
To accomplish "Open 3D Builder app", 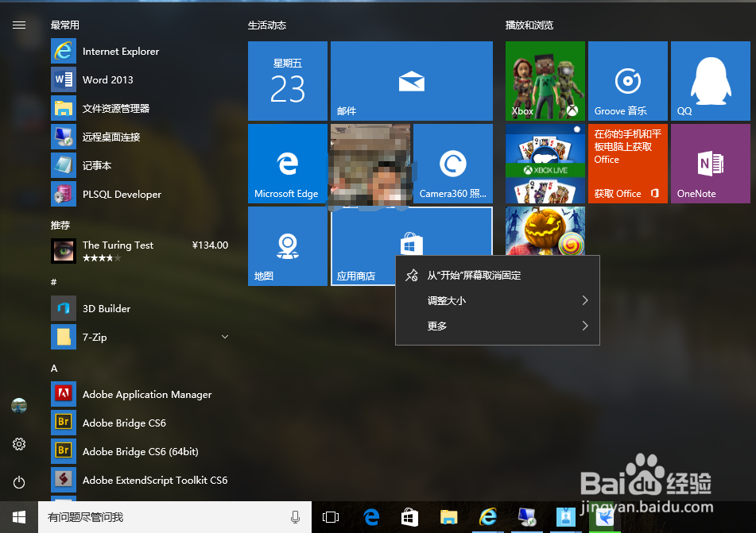I will [x=139, y=308].
